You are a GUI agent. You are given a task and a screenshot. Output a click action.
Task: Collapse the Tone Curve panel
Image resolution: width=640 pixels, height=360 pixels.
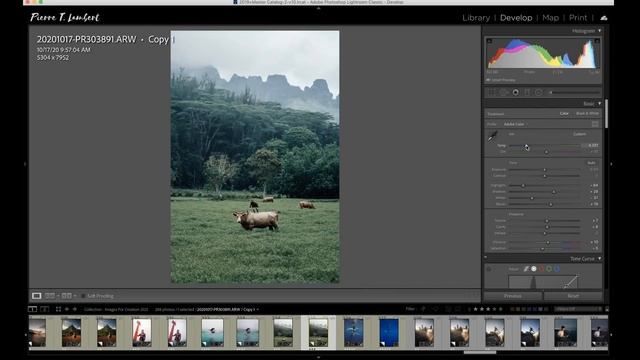(x=600, y=259)
